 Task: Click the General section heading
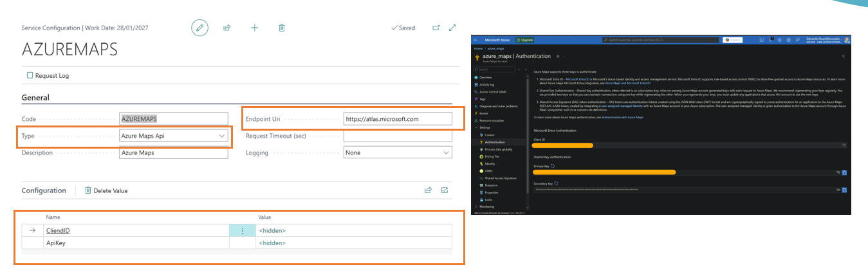[x=35, y=98]
